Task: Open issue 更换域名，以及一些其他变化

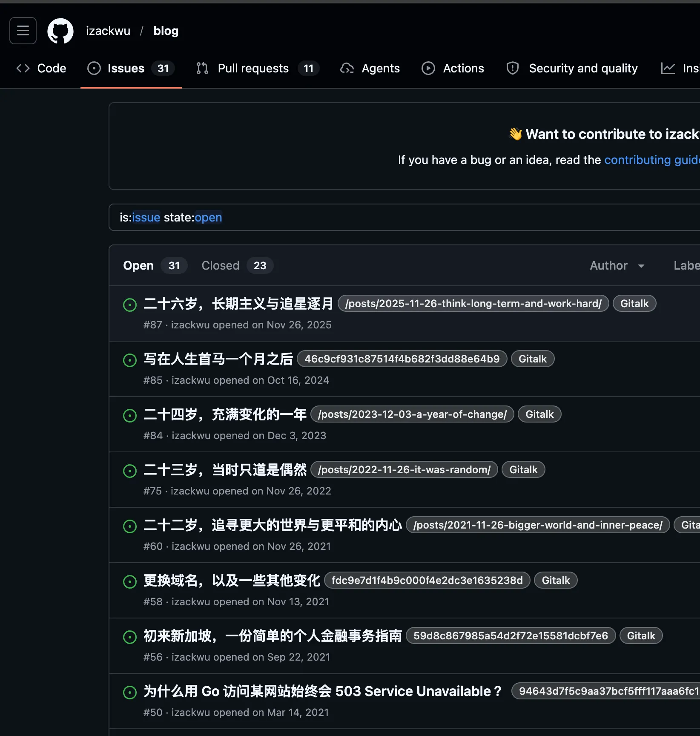Action: tap(232, 580)
